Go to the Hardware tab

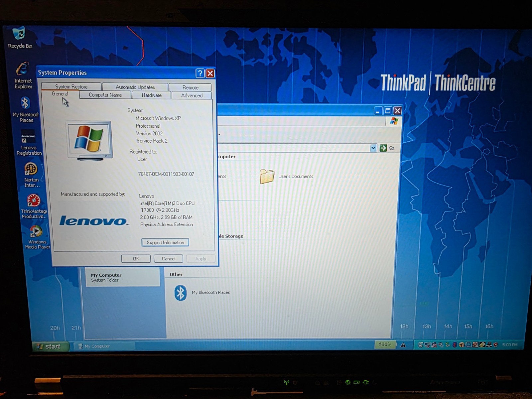[x=151, y=95]
